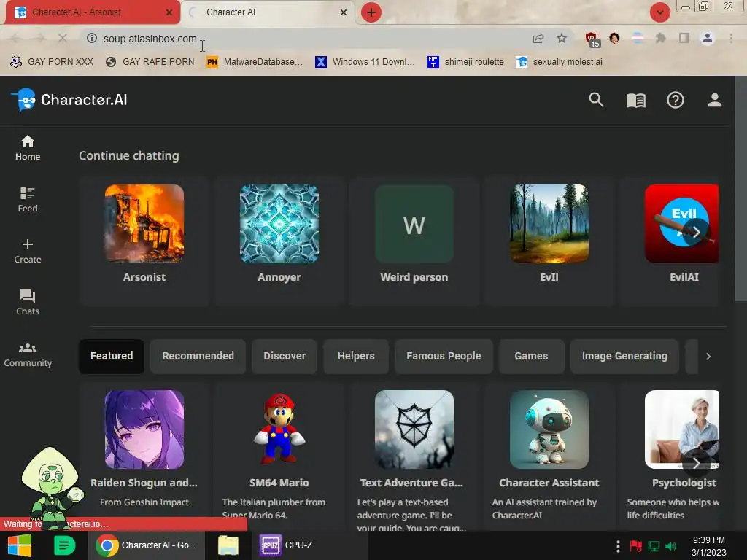Click Create plus in the sidebar
This screenshot has width=747, height=560.
tap(28, 251)
